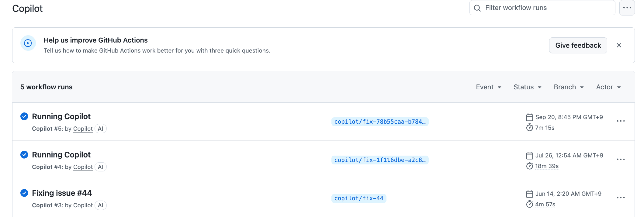Dismiss the Help us improve GitHub Actions banner
644x217 pixels.
click(619, 45)
